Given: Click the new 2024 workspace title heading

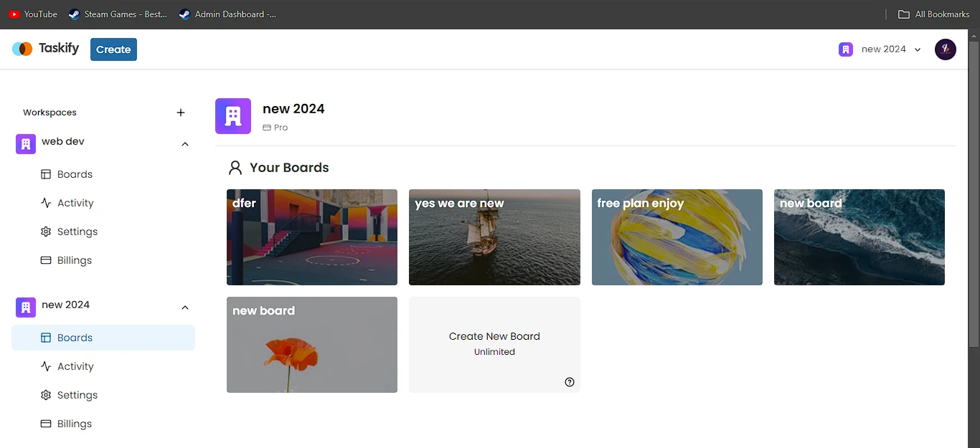Looking at the screenshot, I should (x=293, y=109).
